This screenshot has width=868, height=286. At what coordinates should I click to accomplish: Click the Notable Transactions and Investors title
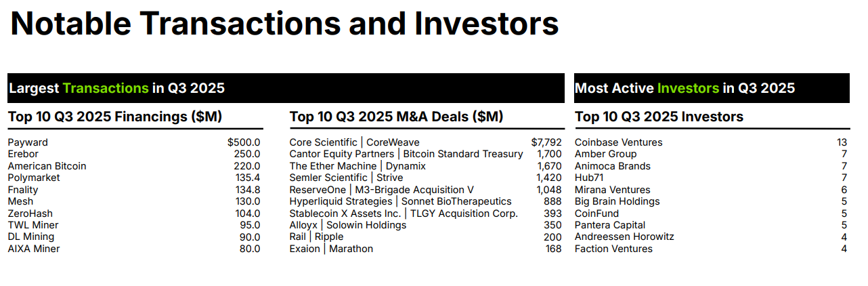coord(284,24)
